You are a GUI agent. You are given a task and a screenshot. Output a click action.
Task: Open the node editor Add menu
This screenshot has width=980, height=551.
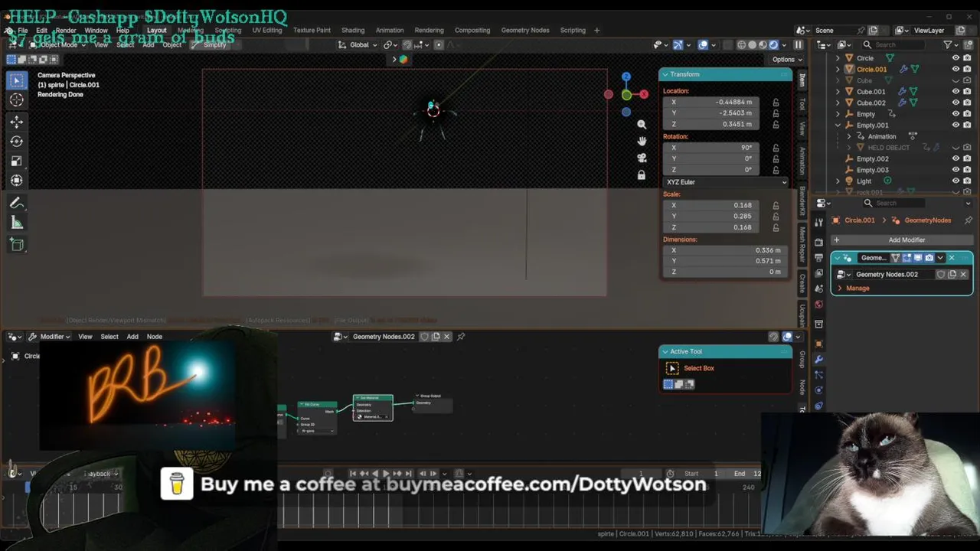point(132,337)
